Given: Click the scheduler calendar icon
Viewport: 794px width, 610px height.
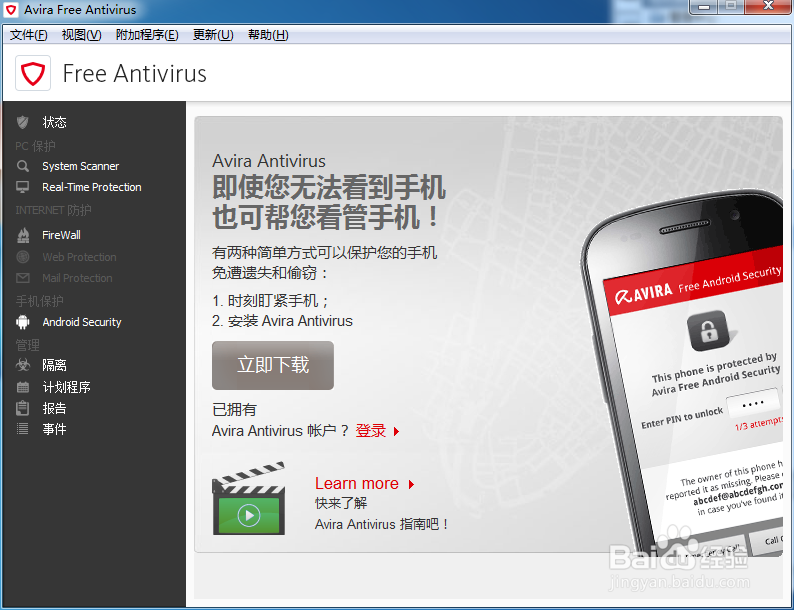Looking at the screenshot, I should pyautogui.click(x=23, y=387).
